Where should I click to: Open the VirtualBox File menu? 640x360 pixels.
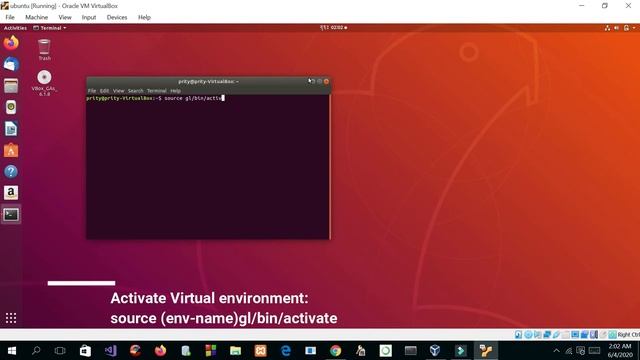point(10,17)
